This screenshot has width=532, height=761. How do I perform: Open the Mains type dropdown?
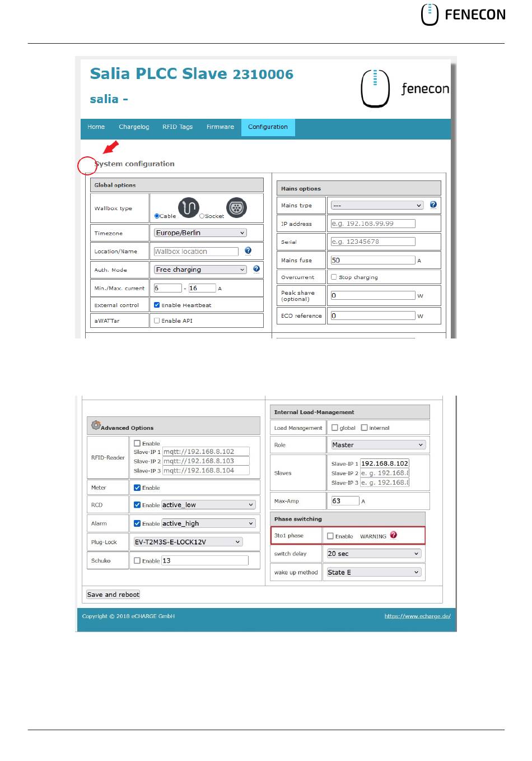(377, 205)
